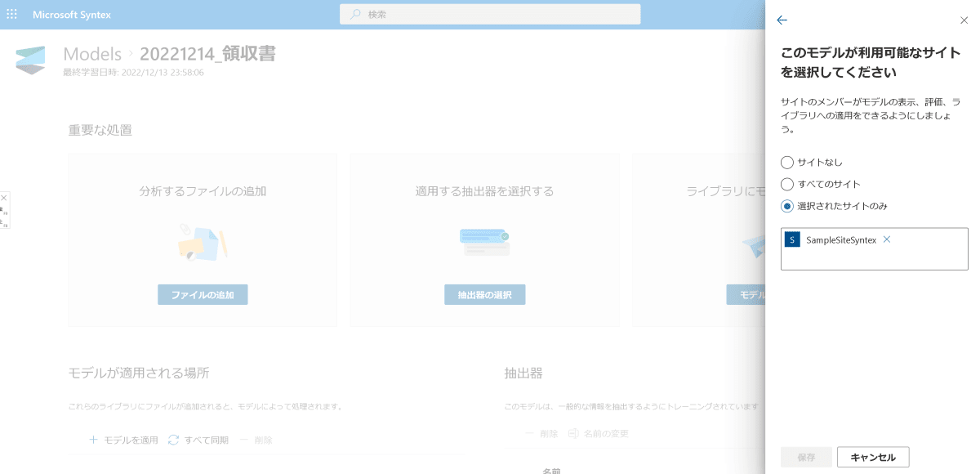This screenshot has height=474, width=980.
Task: Click the search magnifier icon
Action: pos(355,15)
